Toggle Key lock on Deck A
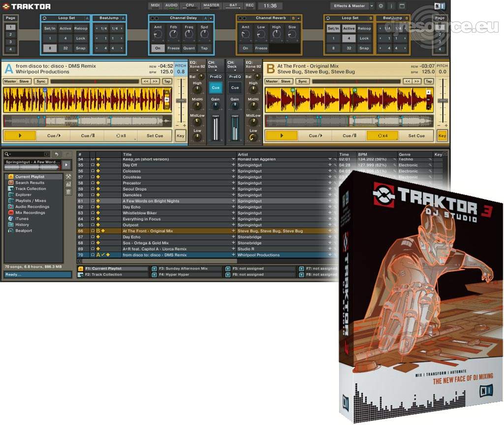Viewport: 504px width, 425px height. click(180, 135)
